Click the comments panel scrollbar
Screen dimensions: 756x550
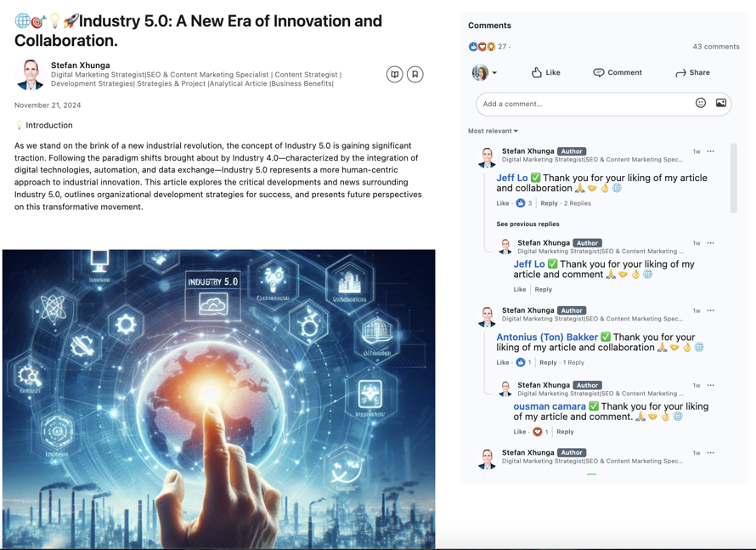734,178
